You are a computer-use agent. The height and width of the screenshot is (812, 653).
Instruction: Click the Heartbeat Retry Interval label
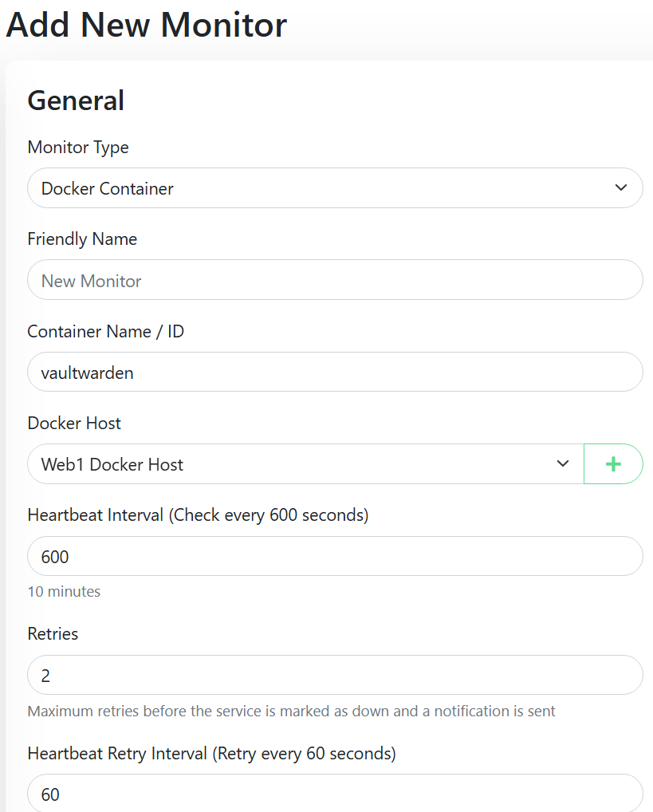[211, 753]
